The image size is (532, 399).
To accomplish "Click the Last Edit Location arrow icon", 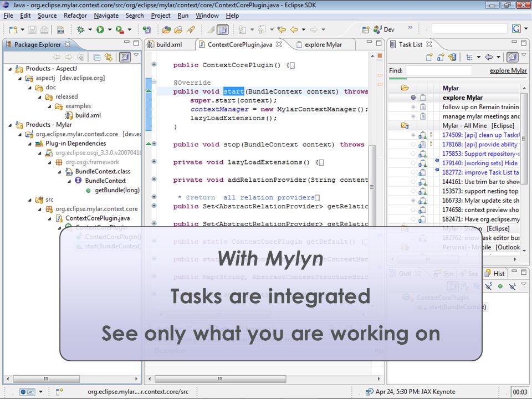I will pos(282,30).
